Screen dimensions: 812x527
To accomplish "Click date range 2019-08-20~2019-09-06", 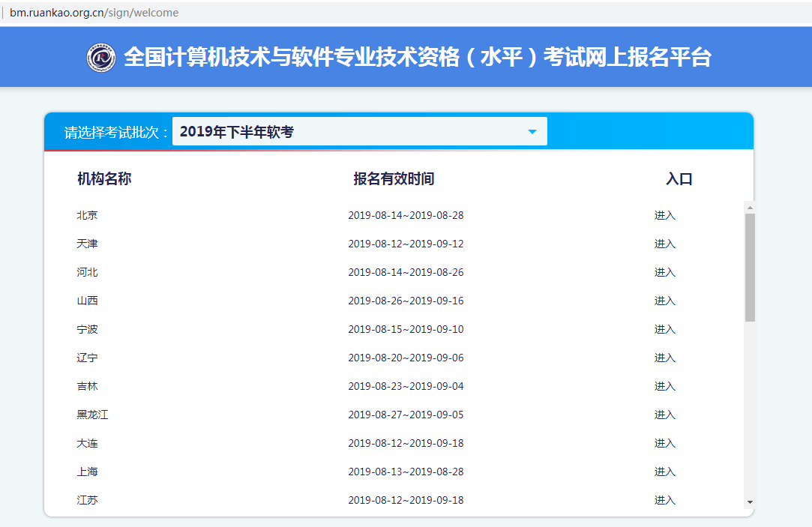I will 406,358.
